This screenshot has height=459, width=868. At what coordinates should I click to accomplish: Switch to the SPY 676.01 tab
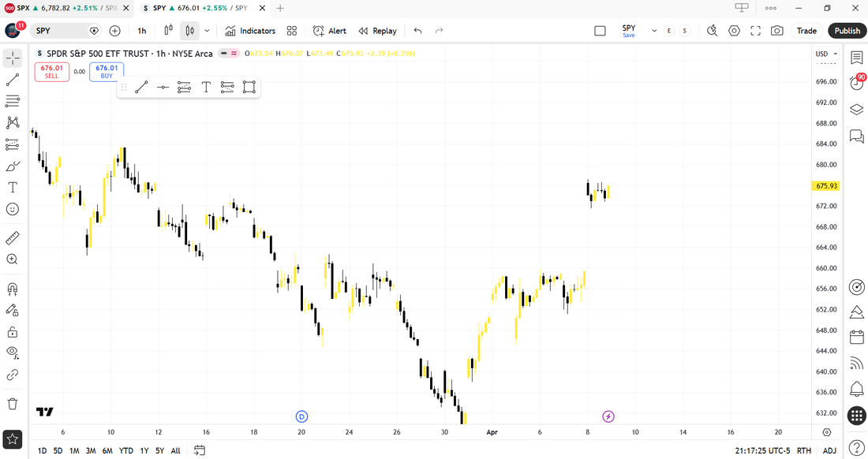(x=204, y=9)
